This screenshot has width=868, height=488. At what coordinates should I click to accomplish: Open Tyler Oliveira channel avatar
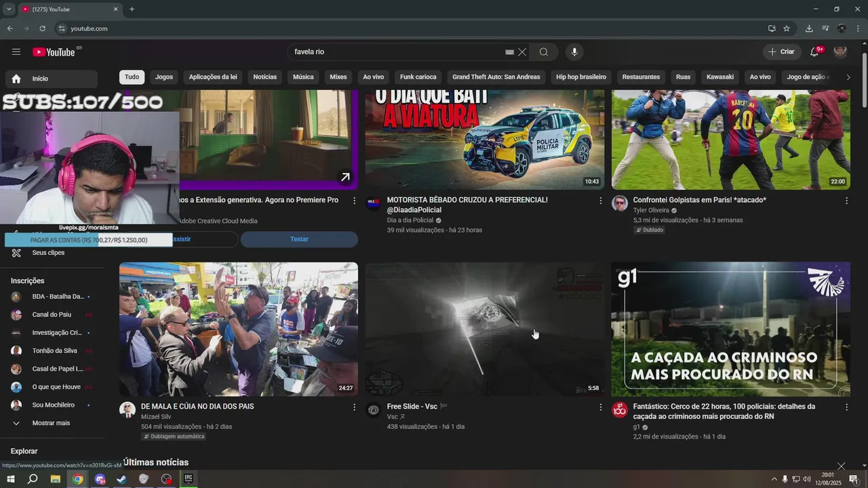point(620,203)
